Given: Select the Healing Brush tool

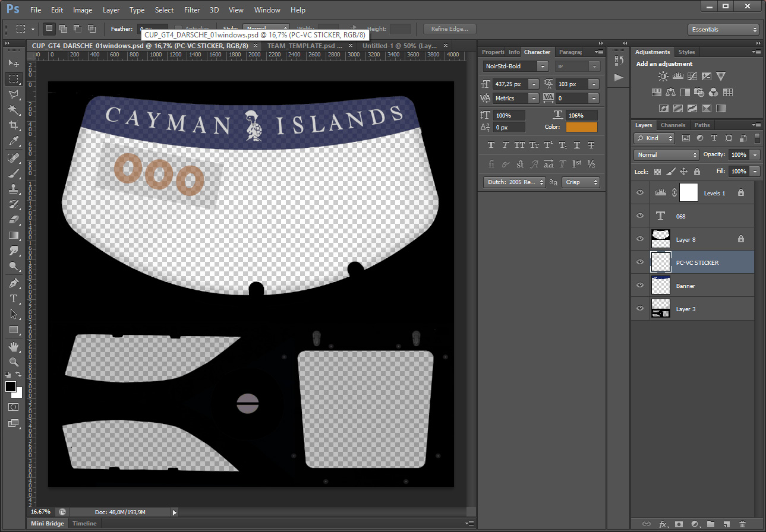Looking at the screenshot, I should (13, 158).
